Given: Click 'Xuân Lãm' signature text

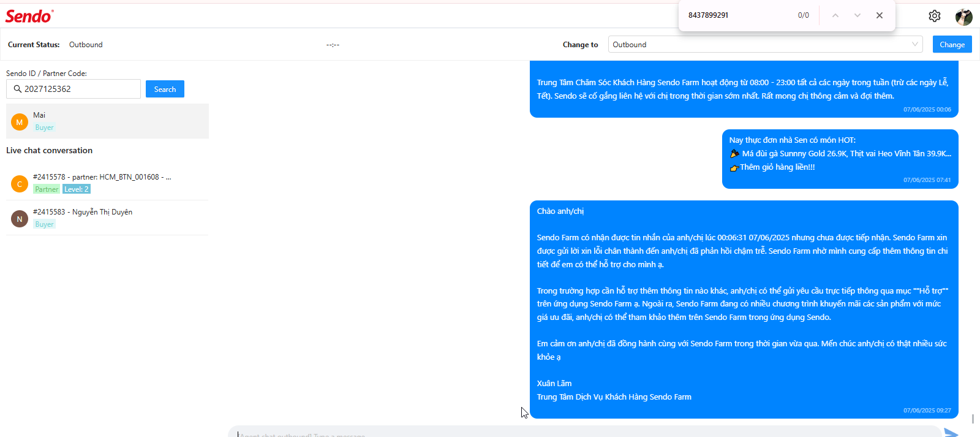Looking at the screenshot, I should (554, 384).
